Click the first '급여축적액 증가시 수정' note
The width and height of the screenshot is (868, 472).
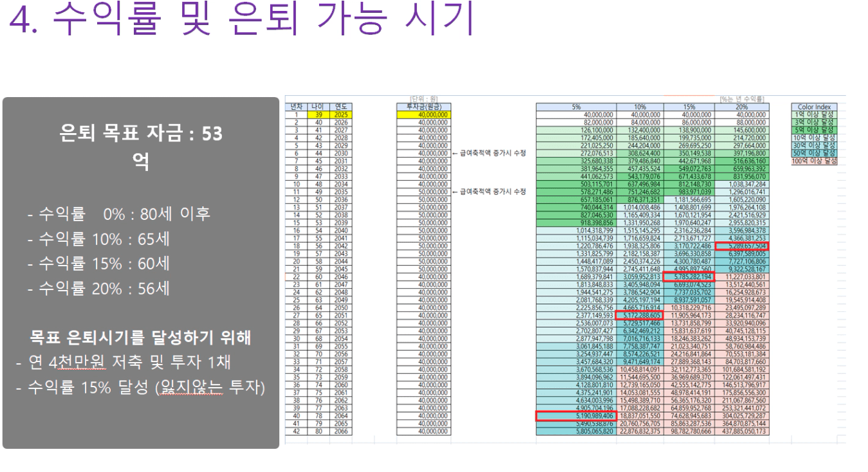pyautogui.click(x=489, y=153)
